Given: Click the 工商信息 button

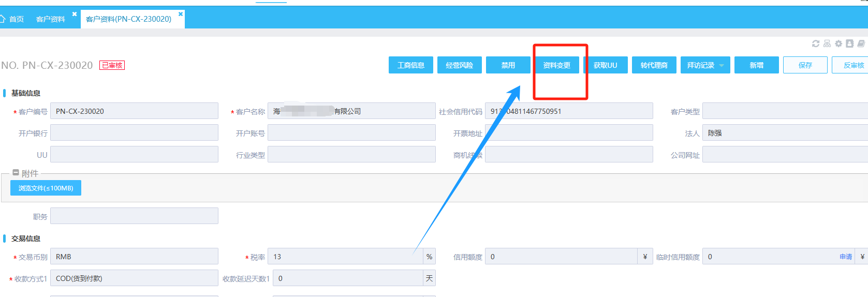Looking at the screenshot, I should click(x=411, y=65).
